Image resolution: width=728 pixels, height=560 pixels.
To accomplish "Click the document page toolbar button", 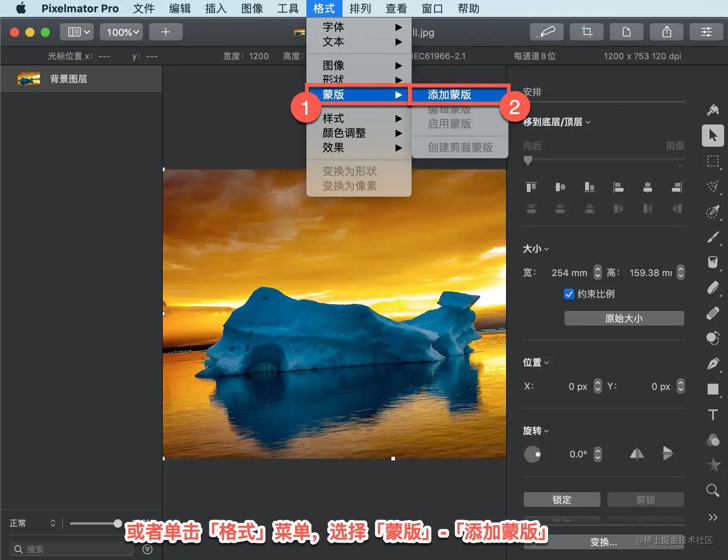I will click(x=626, y=32).
